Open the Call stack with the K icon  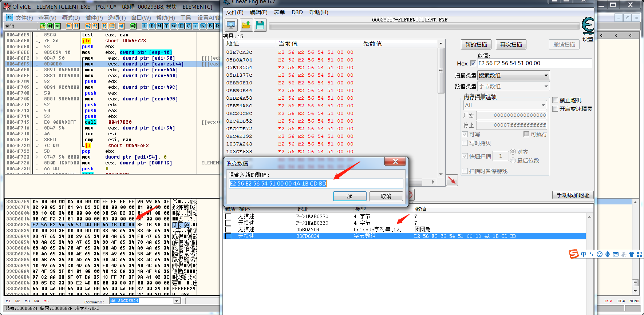pyautogui.click(x=203, y=26)
